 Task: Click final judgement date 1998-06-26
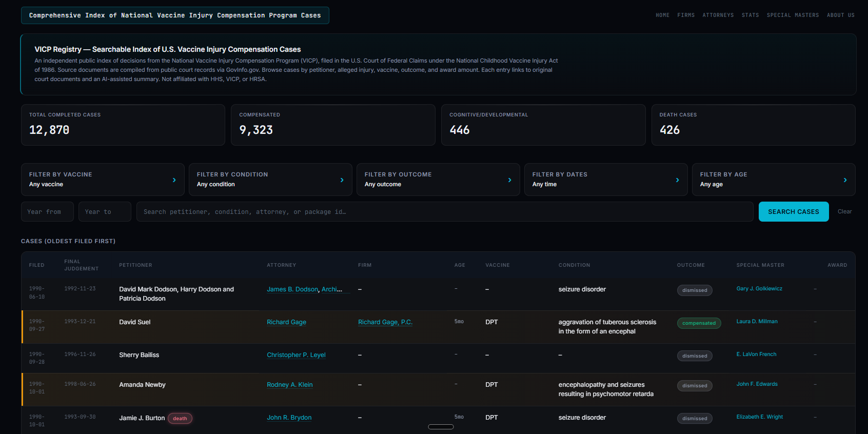(80, 384)
